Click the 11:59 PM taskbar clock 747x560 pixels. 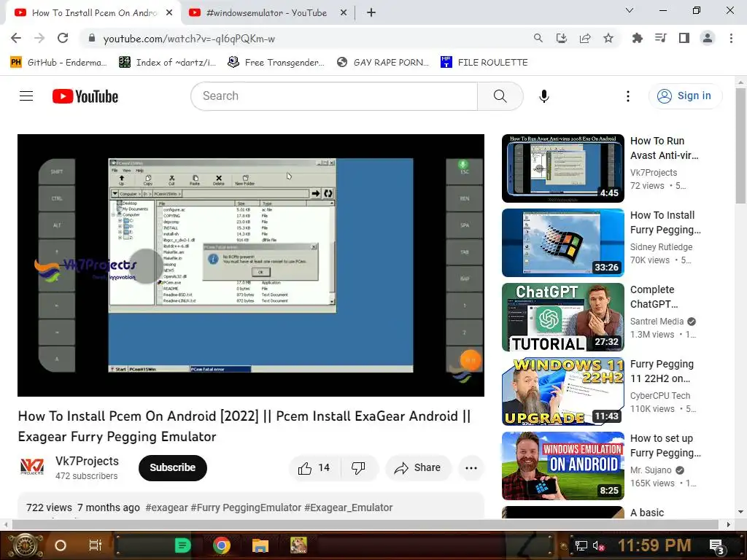point(654,545)
